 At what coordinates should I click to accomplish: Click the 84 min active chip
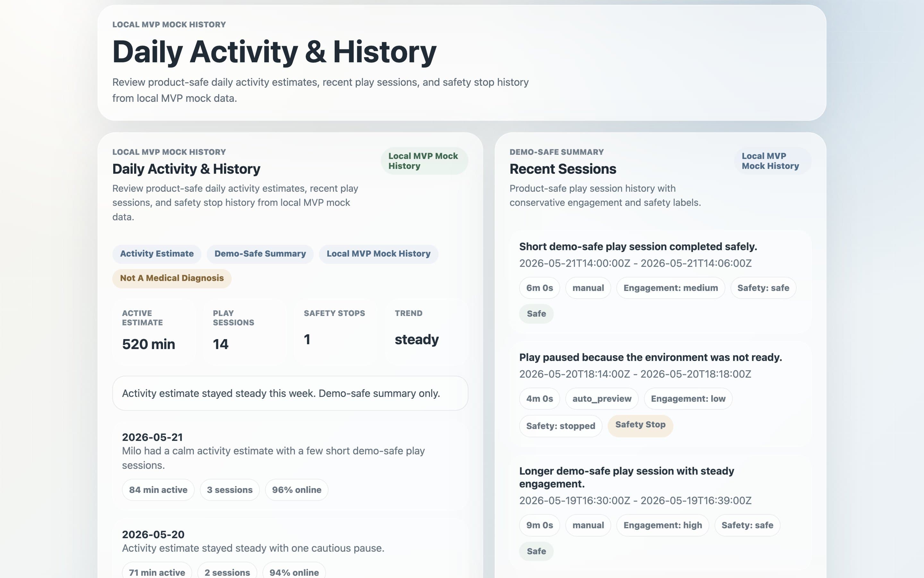tap(158, 490)
